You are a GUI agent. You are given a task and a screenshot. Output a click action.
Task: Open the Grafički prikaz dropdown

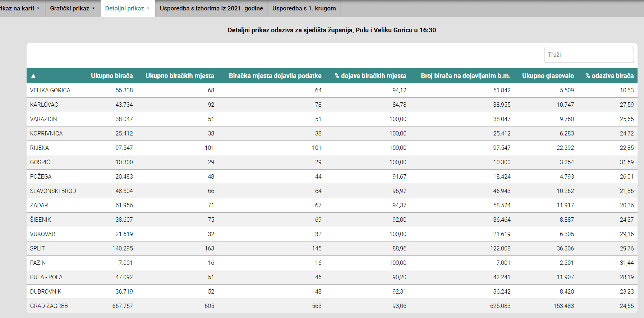72,8
